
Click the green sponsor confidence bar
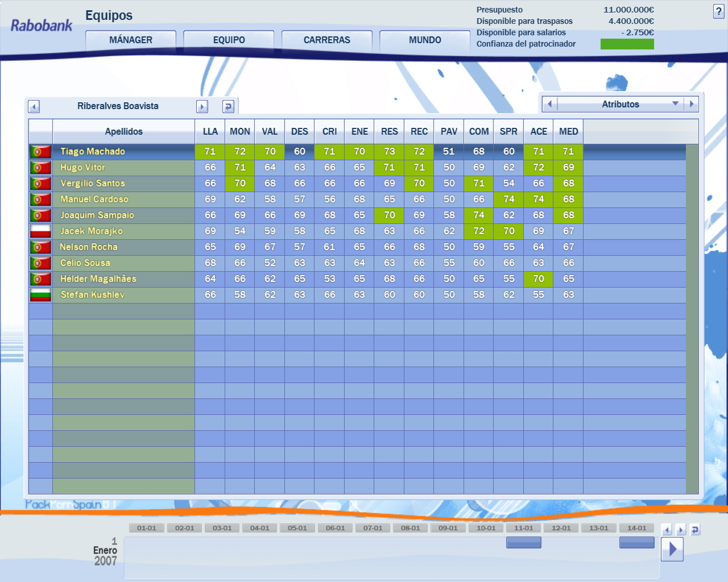[627, 44]
